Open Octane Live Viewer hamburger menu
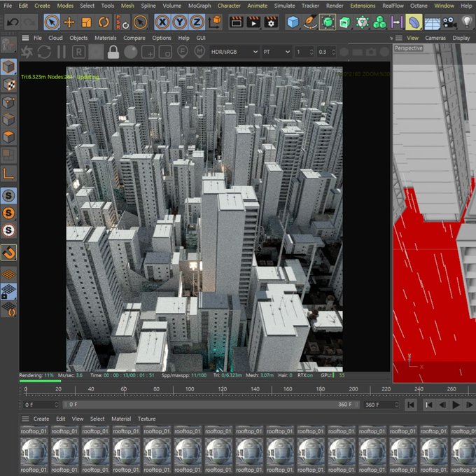This screenshot has height=476, width=476. pos(25,38)
